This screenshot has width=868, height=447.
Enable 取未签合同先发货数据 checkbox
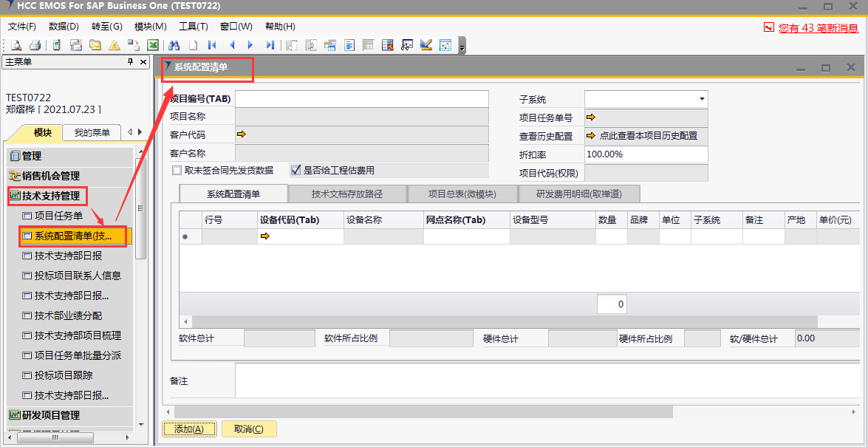[x=177, y=170]
